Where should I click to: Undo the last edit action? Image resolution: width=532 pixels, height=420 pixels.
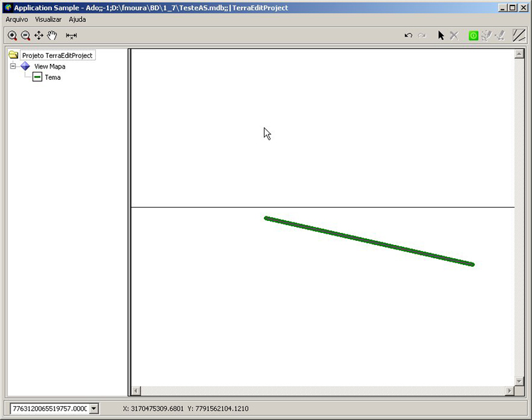coord(408,35)
